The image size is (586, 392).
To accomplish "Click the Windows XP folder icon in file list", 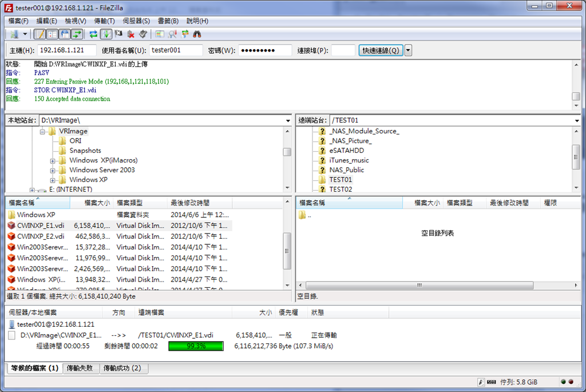I will pyautogui.click(x=11, y=215).
